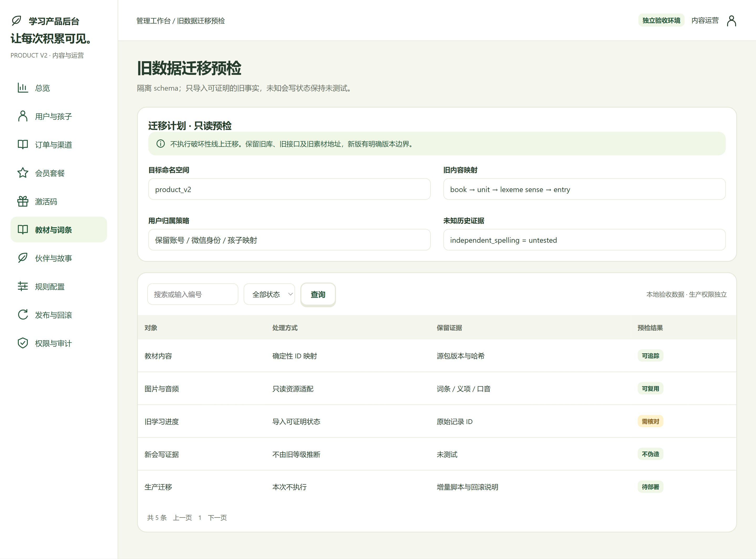
Task: Click the 旧内容映射 field
Action: [584, 189]
